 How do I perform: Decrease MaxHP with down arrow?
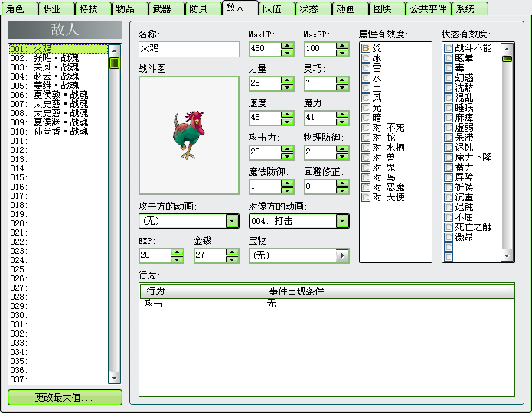[287, 53]
